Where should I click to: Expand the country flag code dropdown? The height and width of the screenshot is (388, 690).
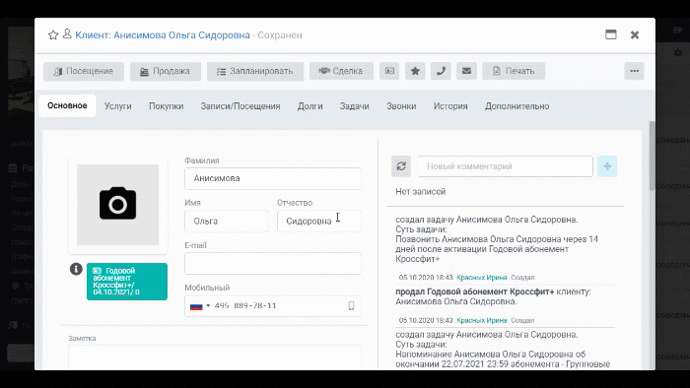200,306
